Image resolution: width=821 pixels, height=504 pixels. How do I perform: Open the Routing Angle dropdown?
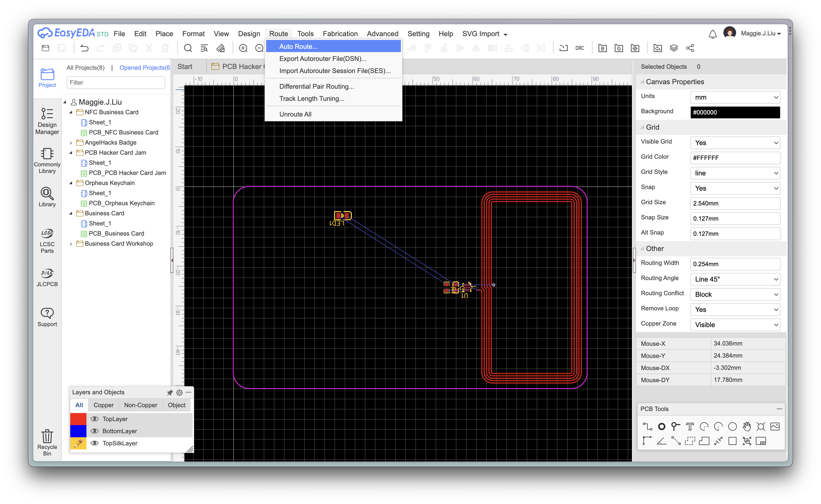(x=735, y=279)
